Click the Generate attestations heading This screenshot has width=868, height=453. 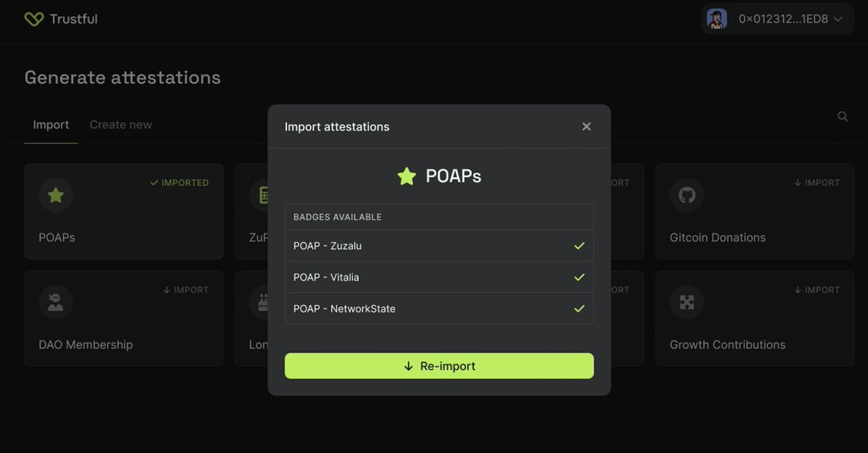point(122,78)
